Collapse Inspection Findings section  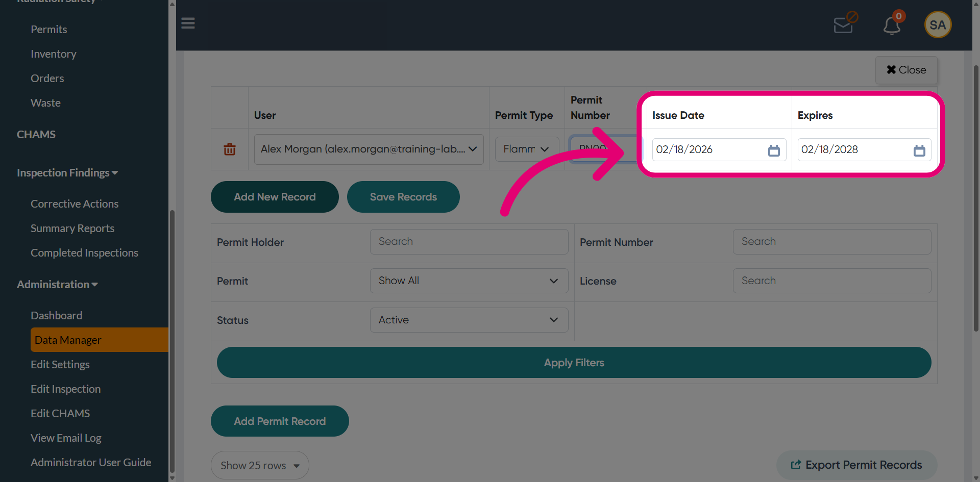67,173
